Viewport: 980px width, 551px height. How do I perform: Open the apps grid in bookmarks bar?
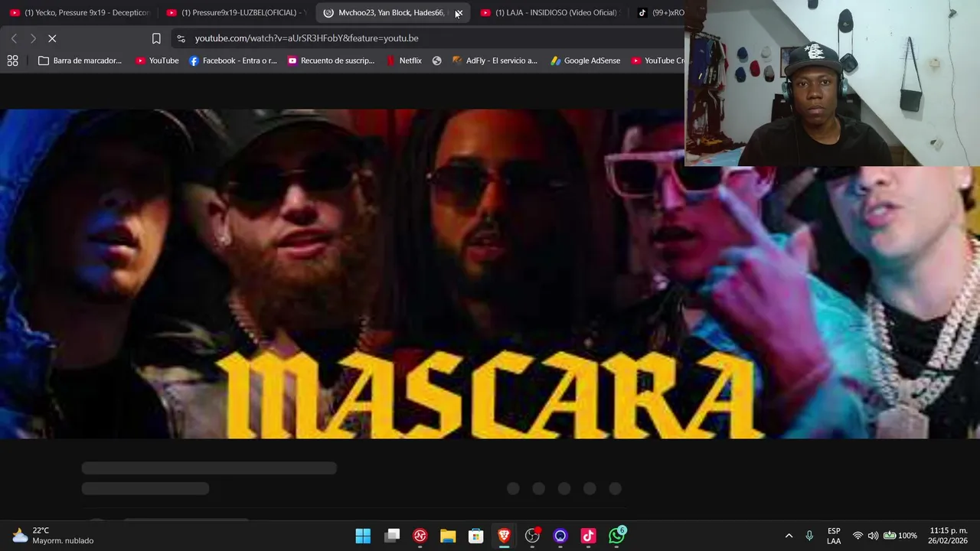13,60
